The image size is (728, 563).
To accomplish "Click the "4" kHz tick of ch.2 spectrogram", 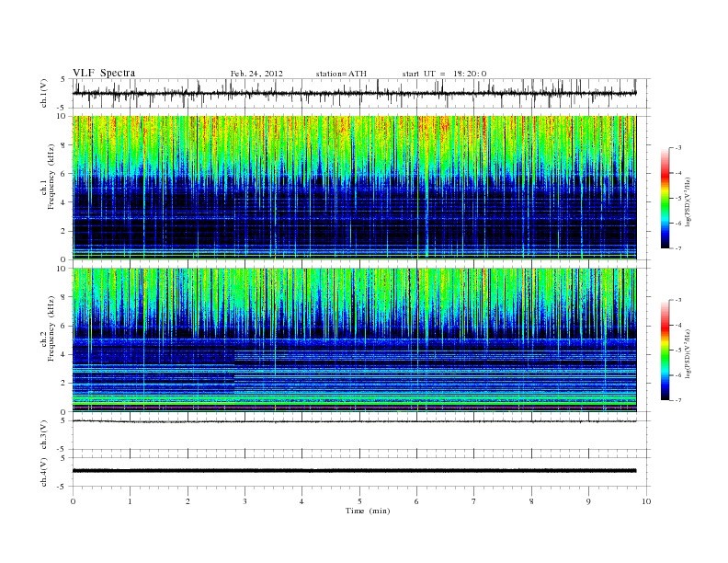I will tap(64, 354).
